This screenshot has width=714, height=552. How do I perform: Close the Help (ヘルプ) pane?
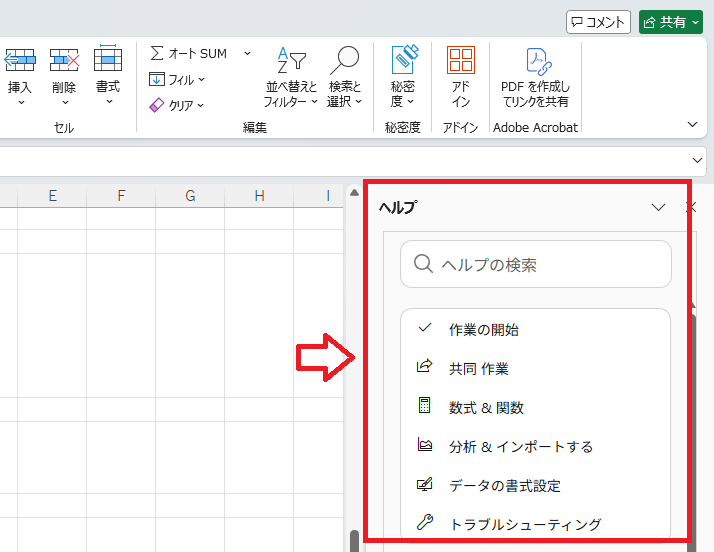[692, 207]
